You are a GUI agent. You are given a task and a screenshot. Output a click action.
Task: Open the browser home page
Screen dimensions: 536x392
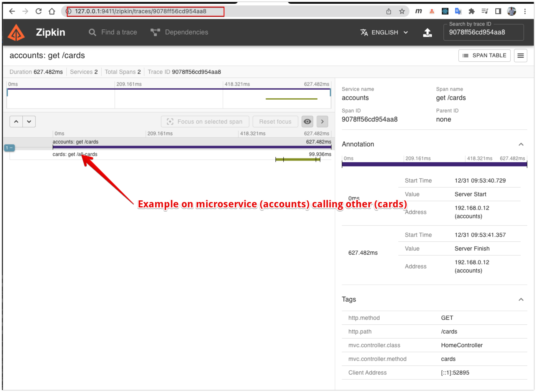(52, 11)
